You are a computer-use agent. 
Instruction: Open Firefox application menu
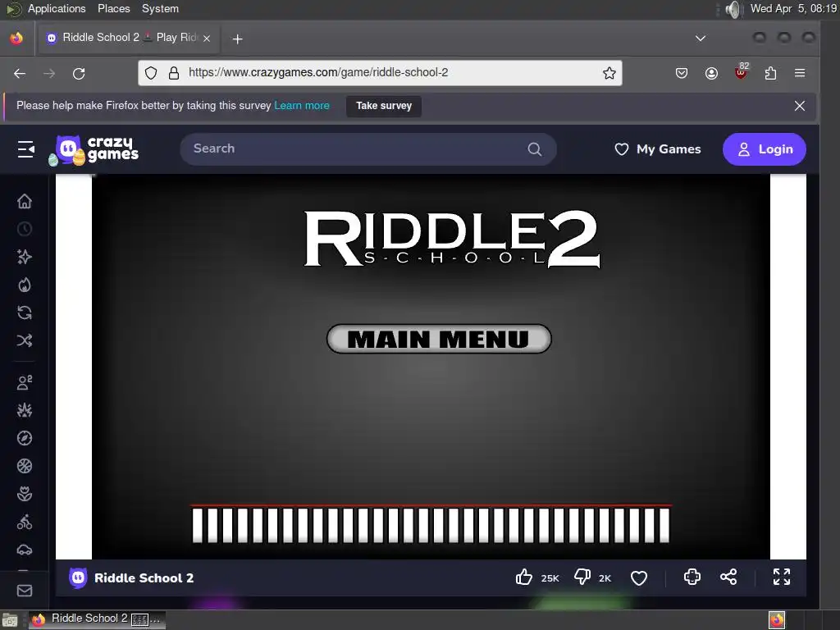point(800,73)
